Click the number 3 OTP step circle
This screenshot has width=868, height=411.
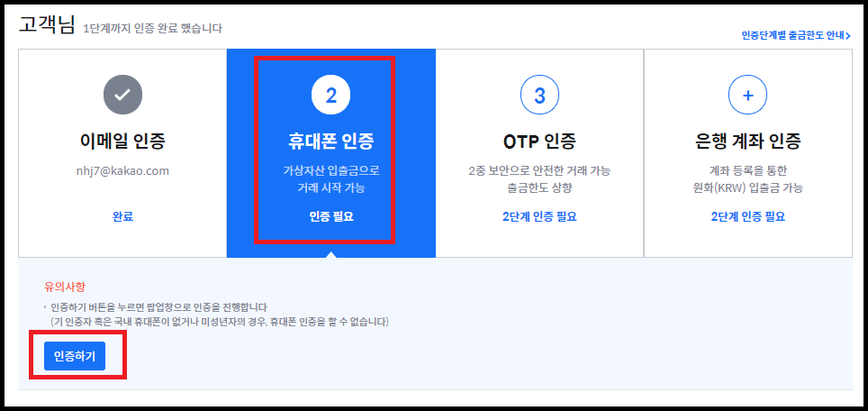pyautogui.click(x=539, y=96)
